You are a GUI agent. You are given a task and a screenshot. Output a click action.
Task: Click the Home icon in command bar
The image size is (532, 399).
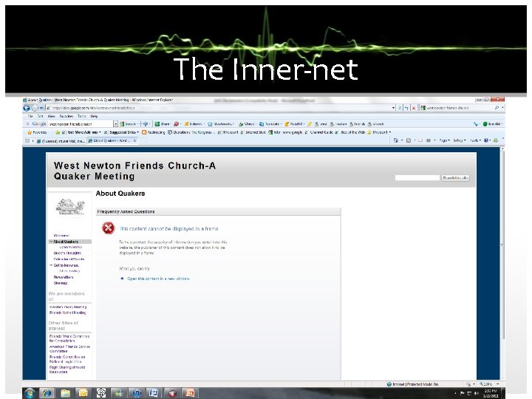coord(395,140)
